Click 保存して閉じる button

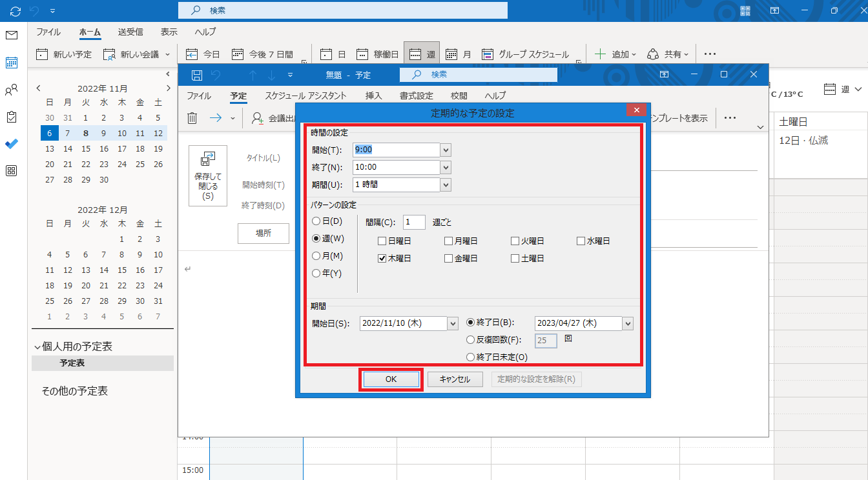click(x=208, y=175)
